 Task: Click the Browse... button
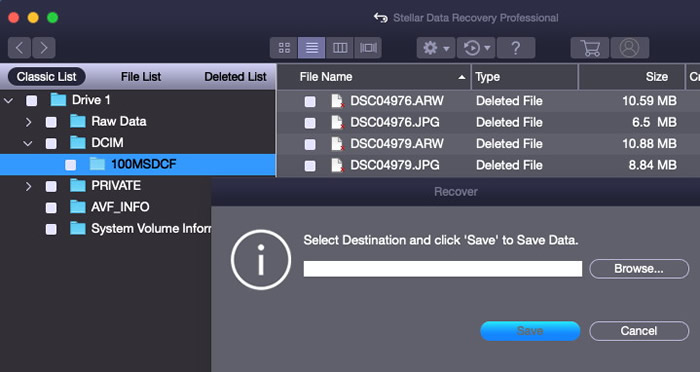pos(639,269)
